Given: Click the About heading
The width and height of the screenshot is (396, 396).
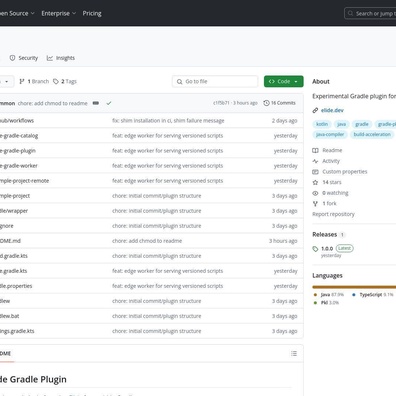Looking at the screenshot, I should pos(321,81).
